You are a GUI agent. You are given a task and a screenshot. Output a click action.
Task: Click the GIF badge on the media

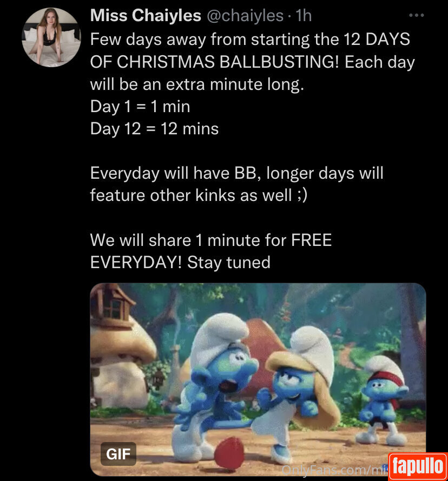click(118, 454)
